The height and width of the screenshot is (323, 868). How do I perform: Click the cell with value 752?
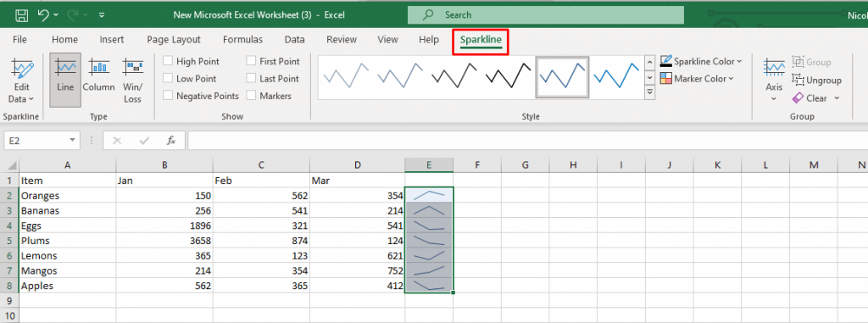click(x=358, y=271)
